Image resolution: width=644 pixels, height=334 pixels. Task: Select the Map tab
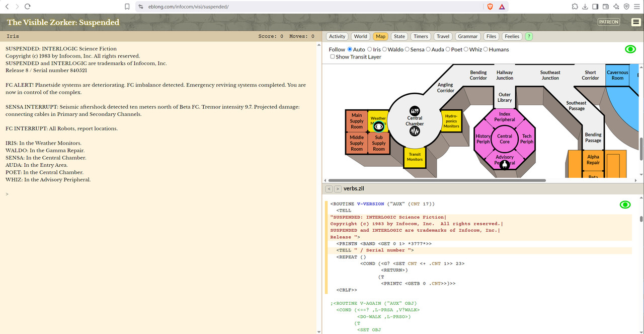click(x=381, y=36)
